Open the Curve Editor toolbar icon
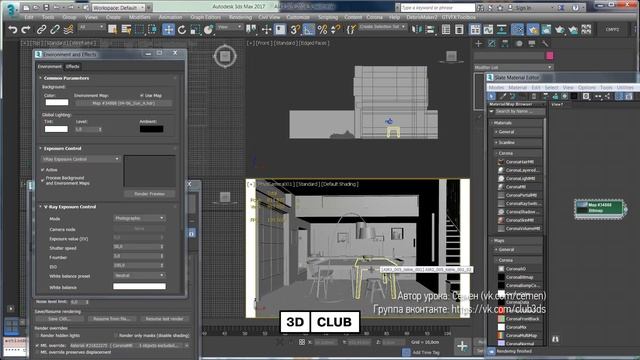The image size is (640, 360). click(489, 29)
